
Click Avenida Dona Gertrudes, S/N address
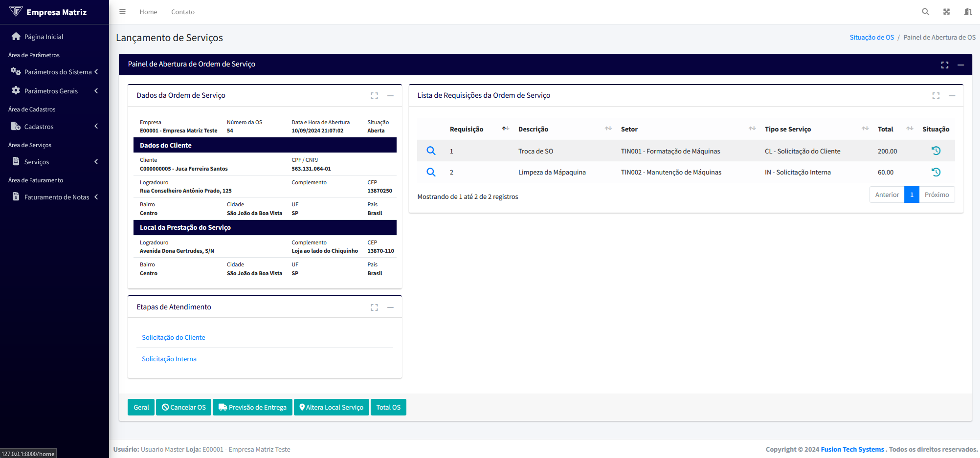pyautogui.click(x=177, y=251)
